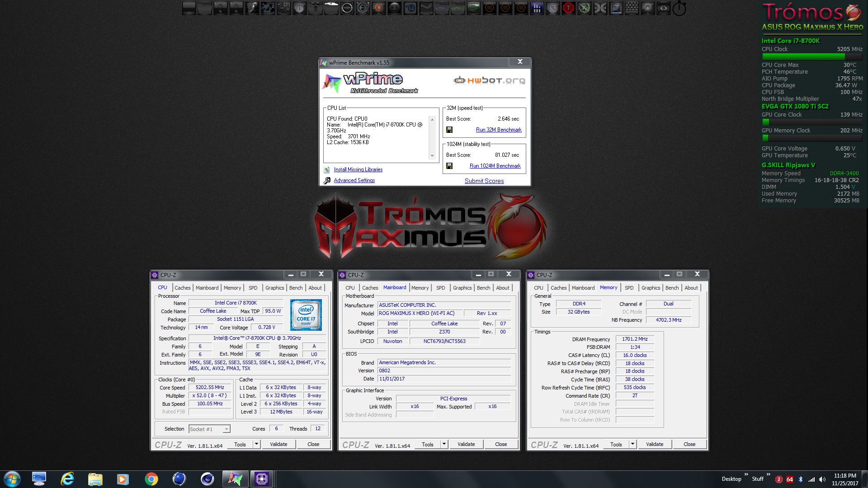868x488 pixels.
Task: Open the Intel Core icon in top dock
Action: pyautogui.click(x=616, y=8)
